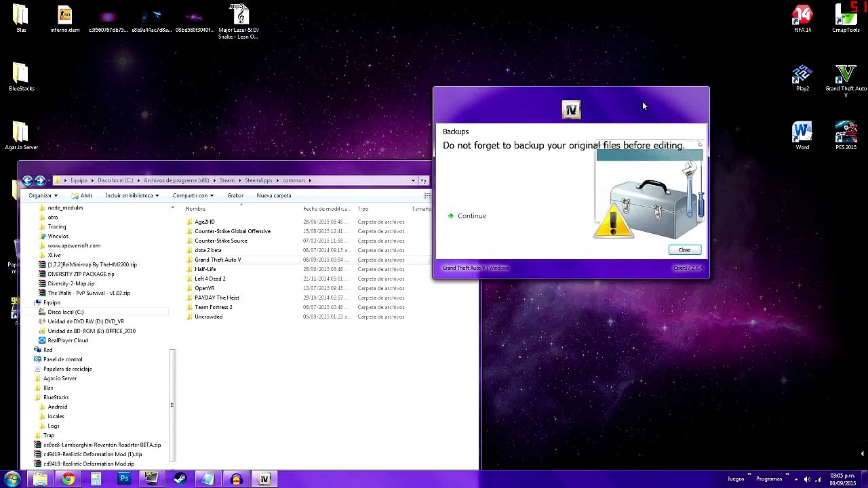Image resolution: width=868 pixels, height=488 pixels.
Task: Click the taskbar clock and date
Action: click(842, 479)
